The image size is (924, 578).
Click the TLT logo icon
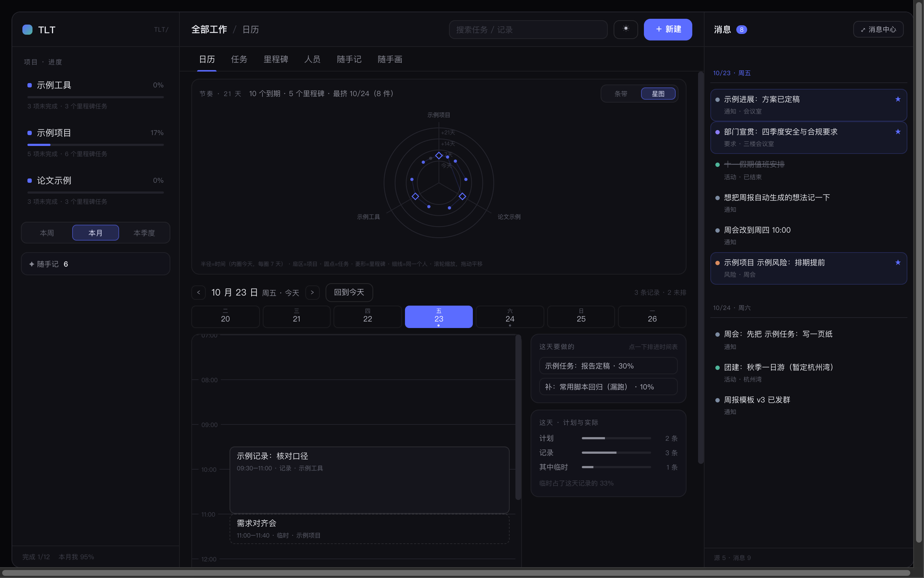pos(27,29)
